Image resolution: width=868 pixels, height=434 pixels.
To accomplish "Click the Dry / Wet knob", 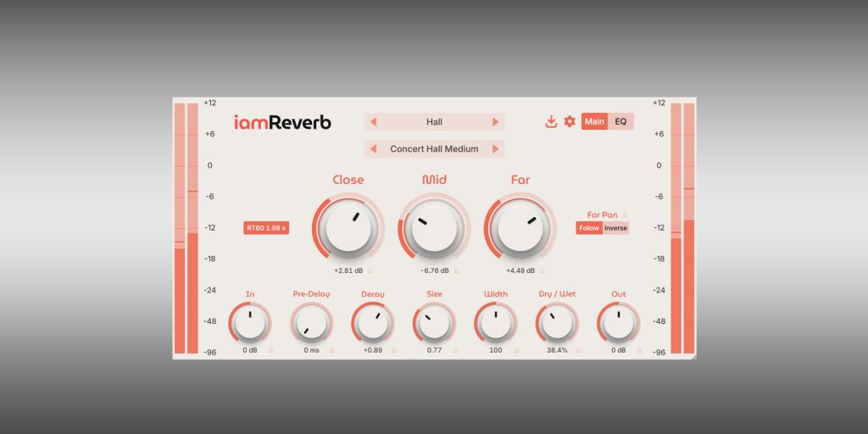I will tap(557, 323).
